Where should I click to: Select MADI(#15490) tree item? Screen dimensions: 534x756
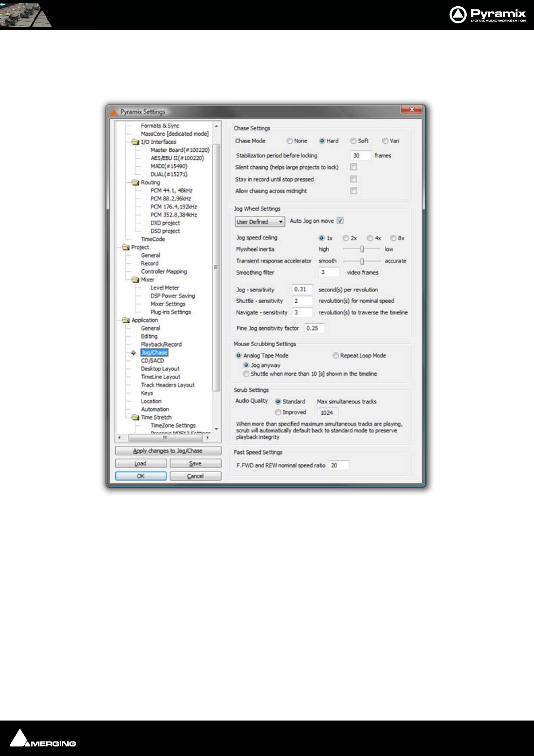(x=169, y=166)
